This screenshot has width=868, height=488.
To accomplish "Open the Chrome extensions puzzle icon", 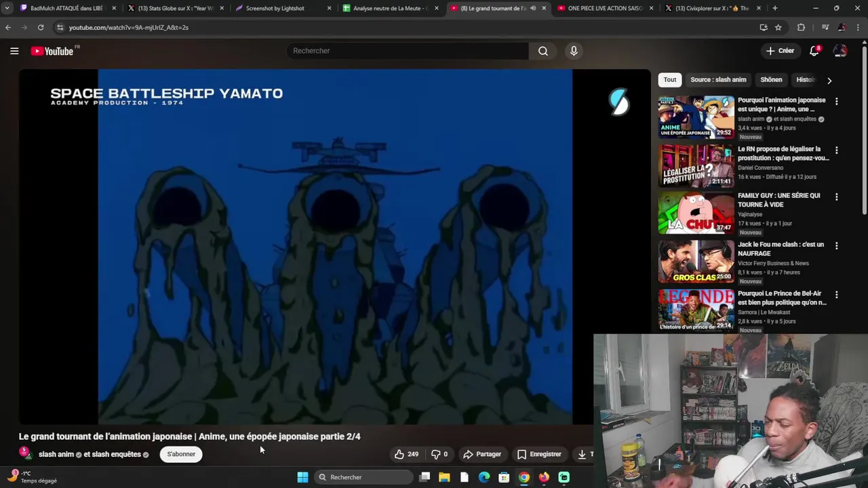I will point(801,27).
